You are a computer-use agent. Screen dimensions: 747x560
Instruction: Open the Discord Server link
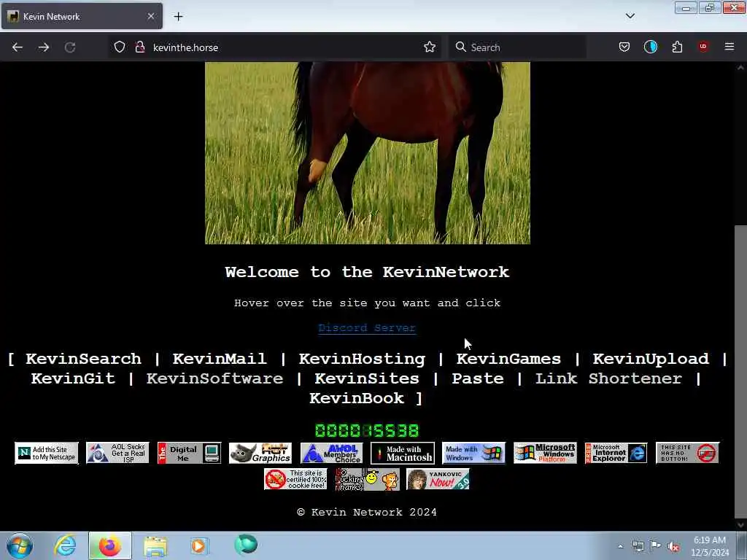(367, 327)
